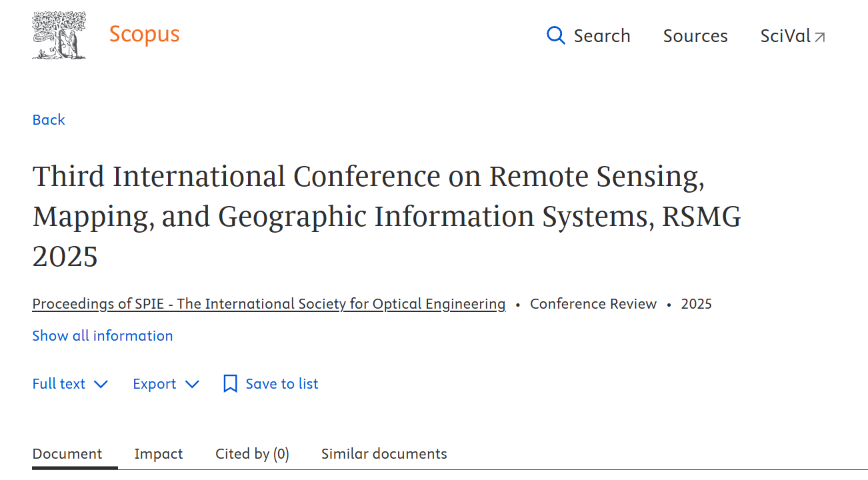Click the orange Scopus wordmark

[x=144, y=34]
